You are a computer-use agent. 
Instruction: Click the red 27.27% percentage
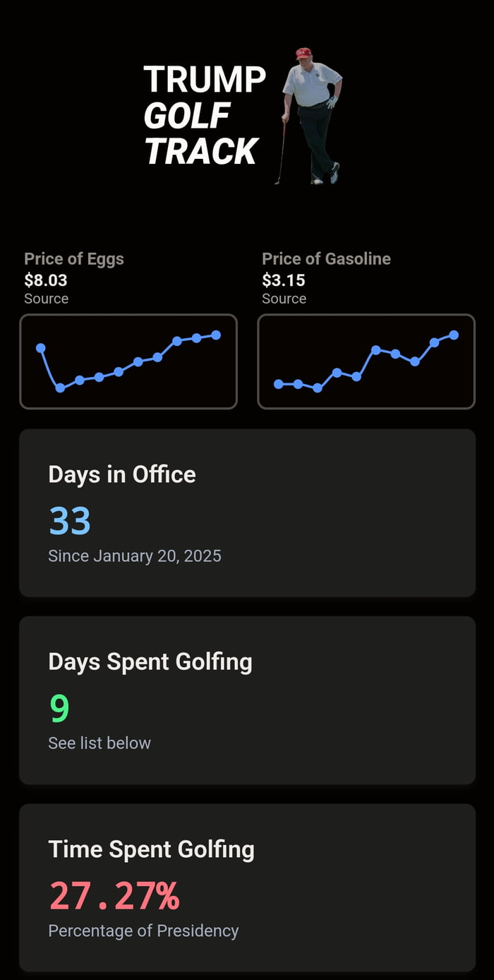pos(114,896)
